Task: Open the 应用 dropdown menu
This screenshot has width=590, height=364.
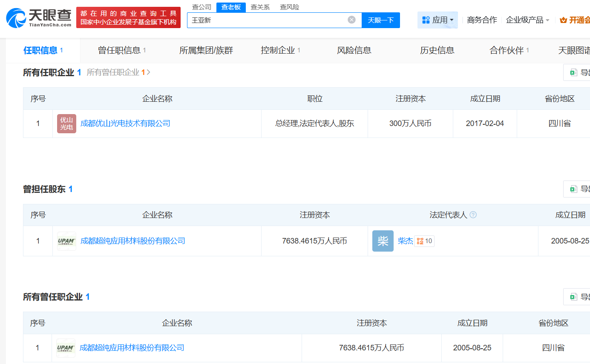Action: click(x=437, y=20)
